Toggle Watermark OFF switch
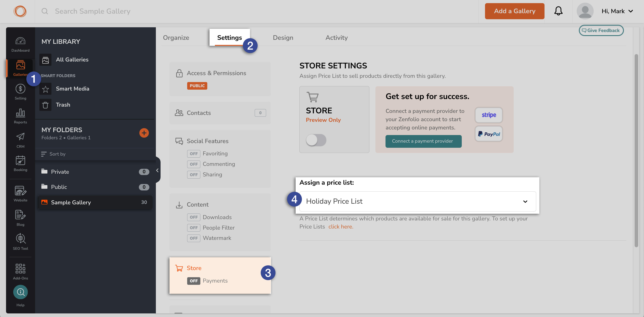Image resolution: width=644 pixels, height=317 pixels. tap(193, 238)
